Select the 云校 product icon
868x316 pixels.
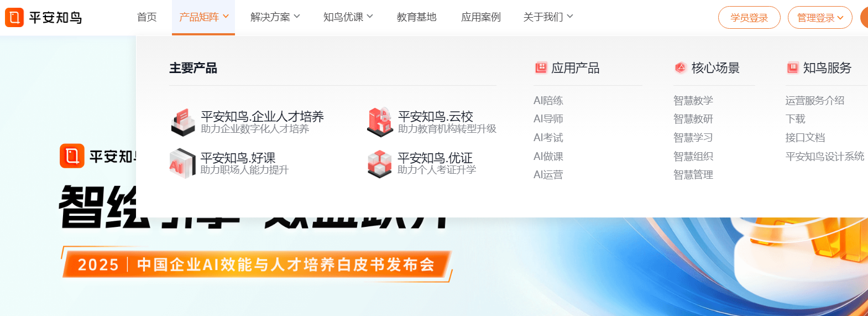tap(380, 122)
